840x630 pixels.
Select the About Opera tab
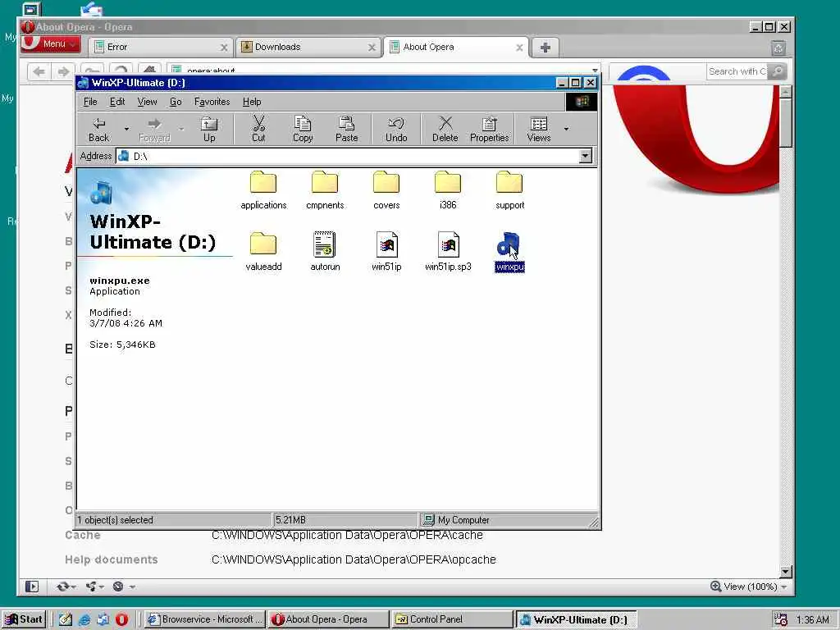456,47
